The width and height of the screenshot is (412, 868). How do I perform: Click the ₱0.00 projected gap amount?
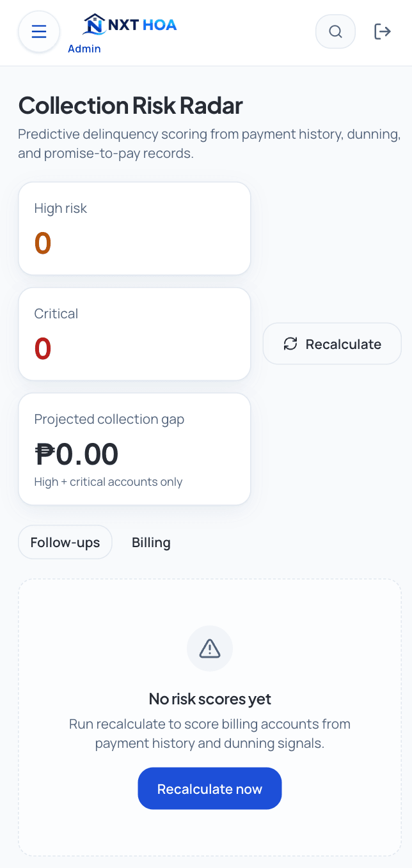77,454
